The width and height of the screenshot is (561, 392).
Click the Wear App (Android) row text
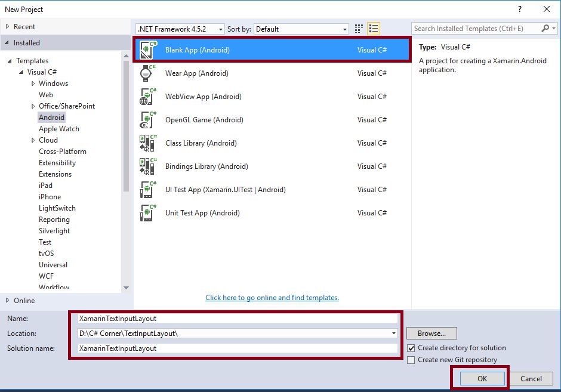coord(197,73)
